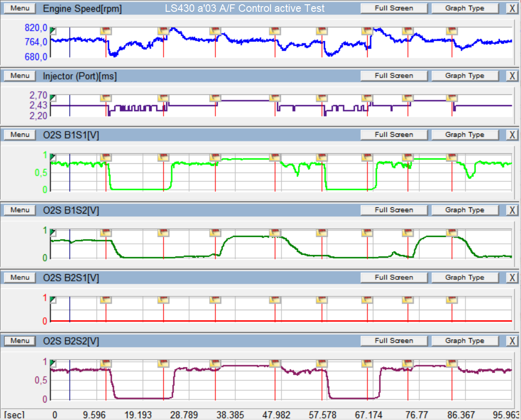
Task: Open Menu for Injector (Port) panel
Action: pyautogui.click(x=20, y=76)
